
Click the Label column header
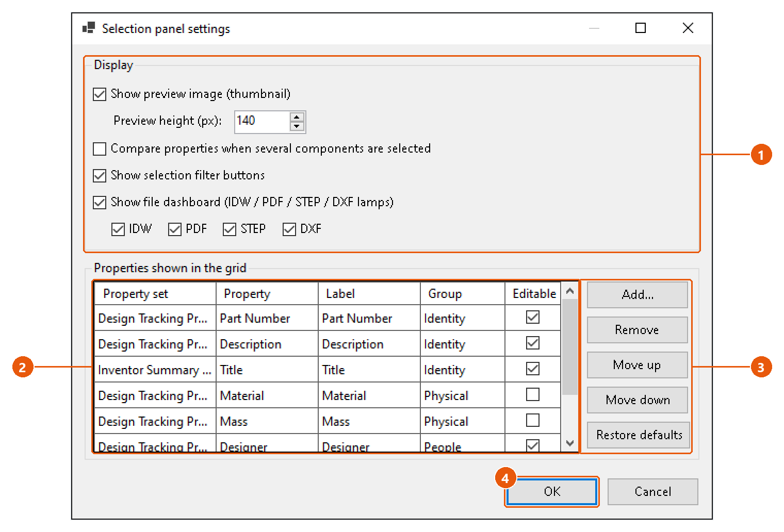pyautogui.click(x=369, y=294)
